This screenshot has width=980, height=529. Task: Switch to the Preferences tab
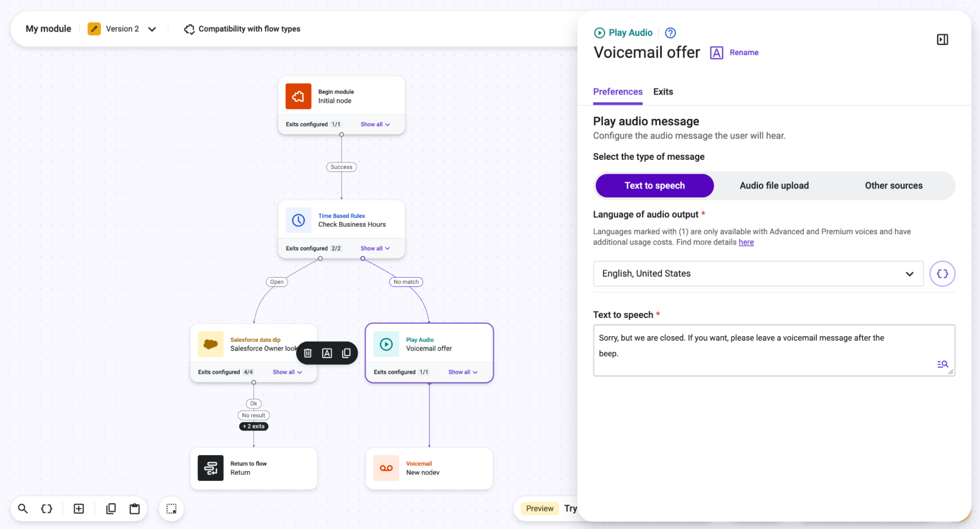coord(618,92)
